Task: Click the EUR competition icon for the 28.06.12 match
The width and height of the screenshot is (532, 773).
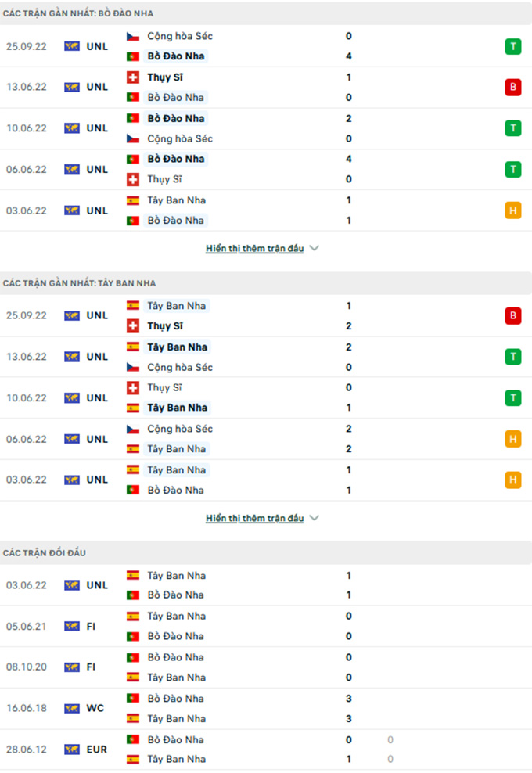Action: (72, 750)
